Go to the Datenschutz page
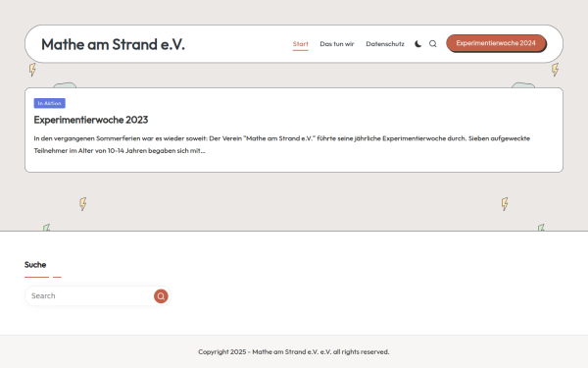 coord(385,44)
